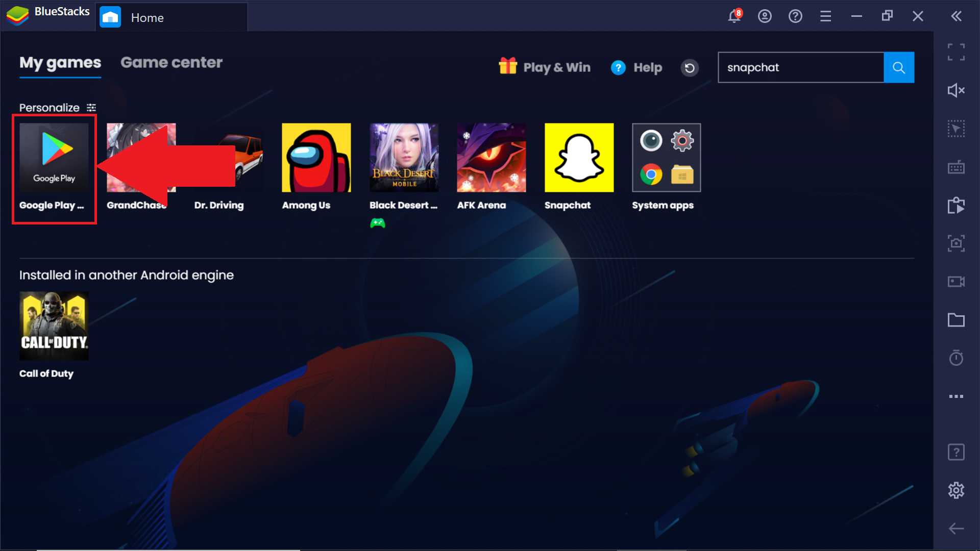This screenshot has width=980, height=551.
Task: Click the Call of Duty label text
Action: click(46, 373)
